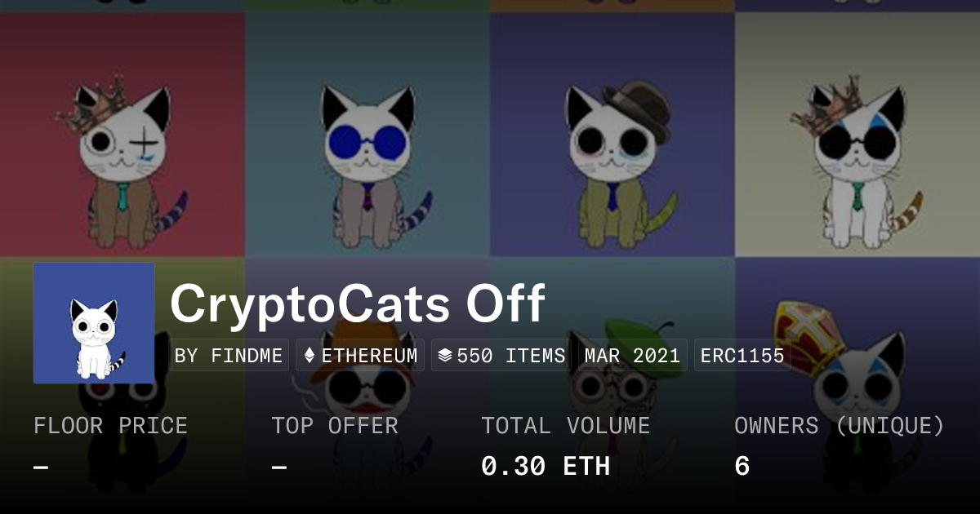Click the MAR 2021 creation date tag
Screen dimensions: 980x514
(633, 356)
